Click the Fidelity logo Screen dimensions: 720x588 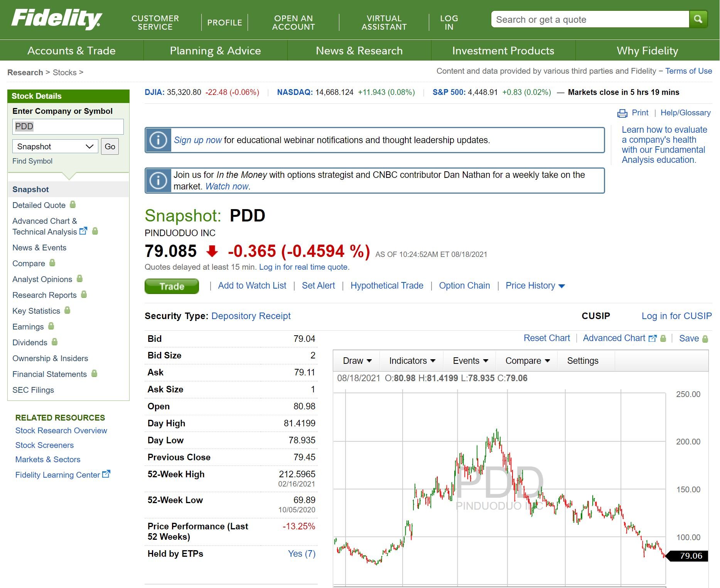tap(57, 19)
